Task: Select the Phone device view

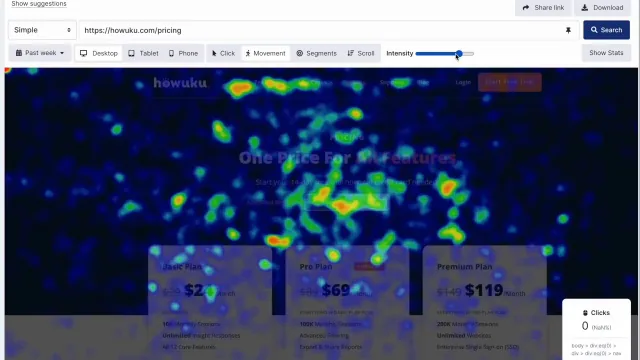Action: (x=184, y=53)
